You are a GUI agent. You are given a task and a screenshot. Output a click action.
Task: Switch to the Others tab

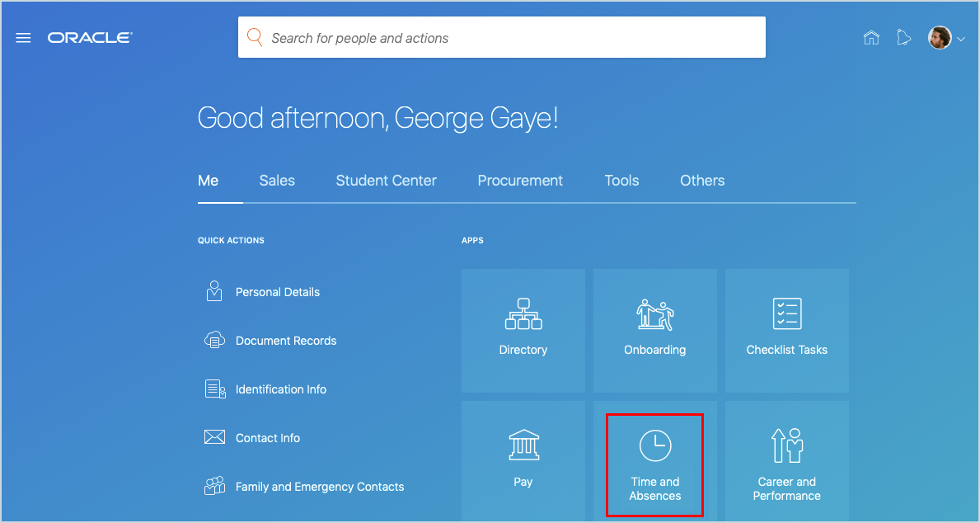pos(702,181)
